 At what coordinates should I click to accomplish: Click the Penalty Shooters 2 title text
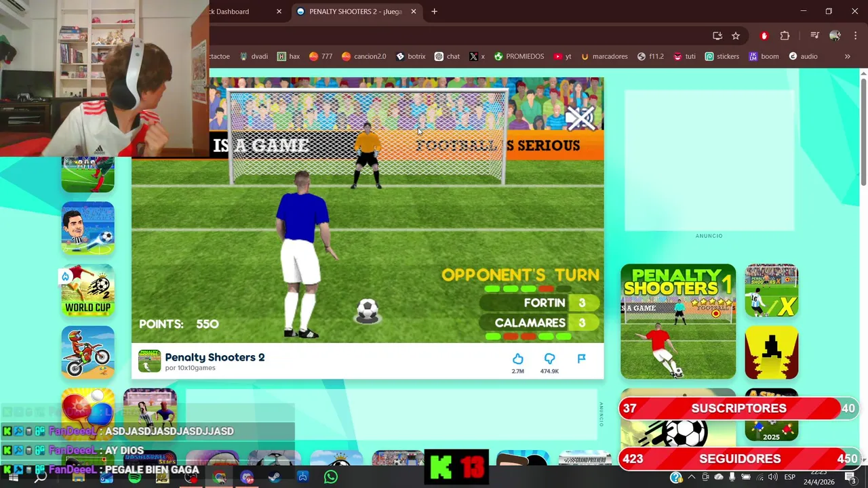click(x=215, y=357)
